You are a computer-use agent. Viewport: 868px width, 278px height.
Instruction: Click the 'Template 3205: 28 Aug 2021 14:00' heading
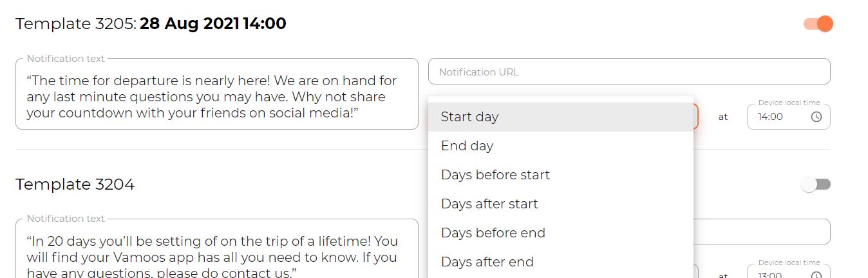pyautogui.click(x=151, y=24)
